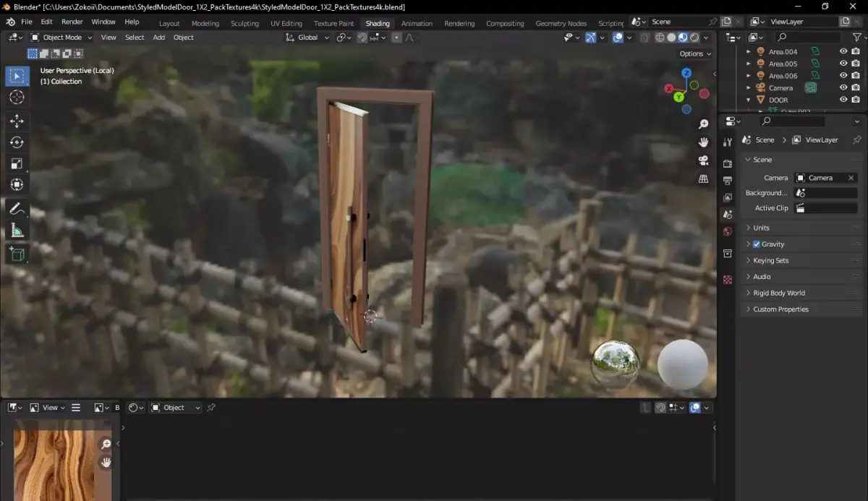
Task: Hide Area.005 in viewport
Action: pos(843,64)
